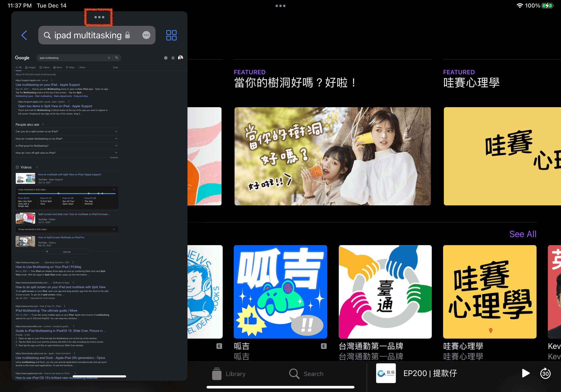Open options for support.apple.com result
The height and width of the screenshot is (392, 561).
52,80
